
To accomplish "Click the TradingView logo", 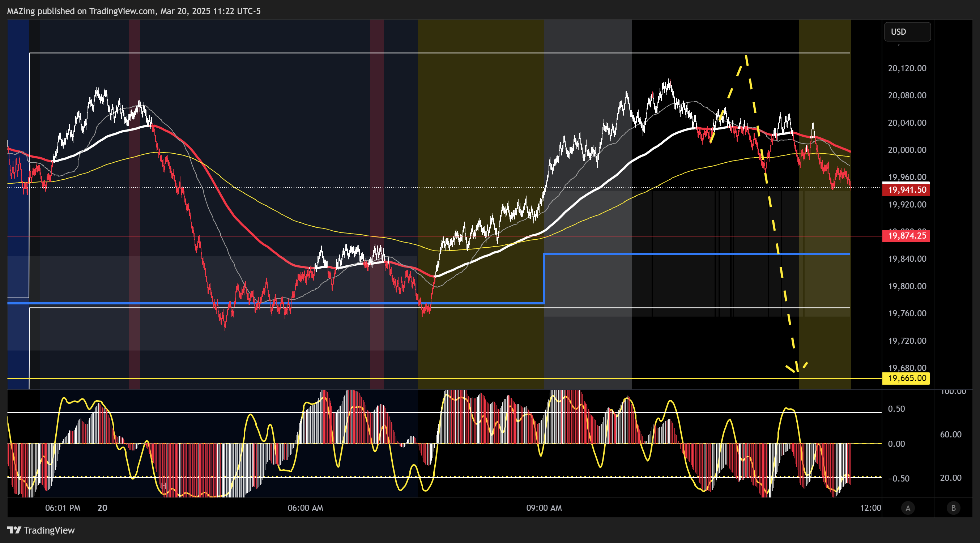I will coord(41,530).
